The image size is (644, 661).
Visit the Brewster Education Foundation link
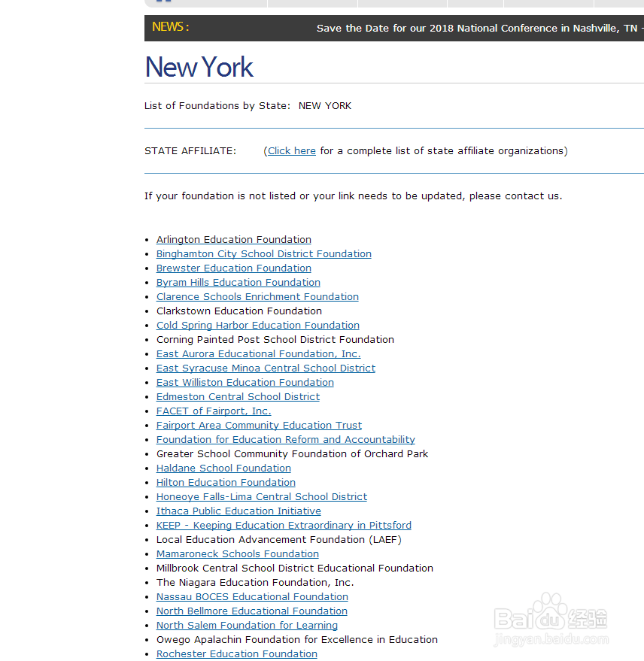tap(234, 268)
